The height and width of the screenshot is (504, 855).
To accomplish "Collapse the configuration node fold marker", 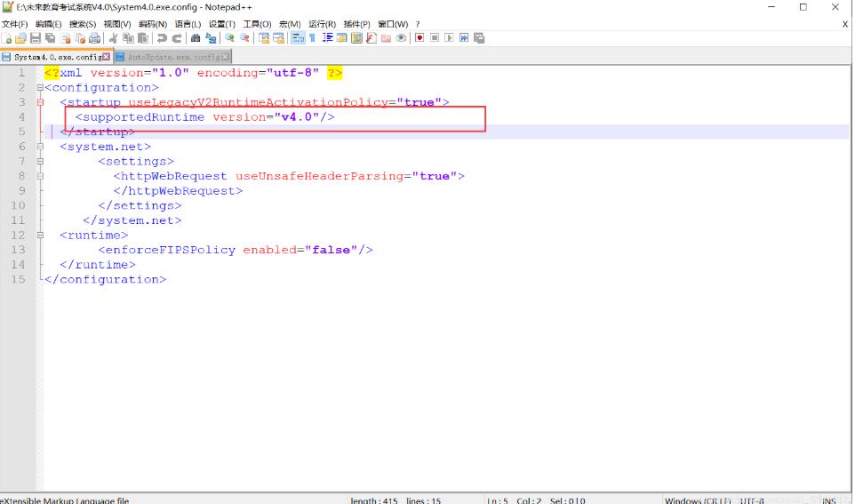I will tap(40, 88).
